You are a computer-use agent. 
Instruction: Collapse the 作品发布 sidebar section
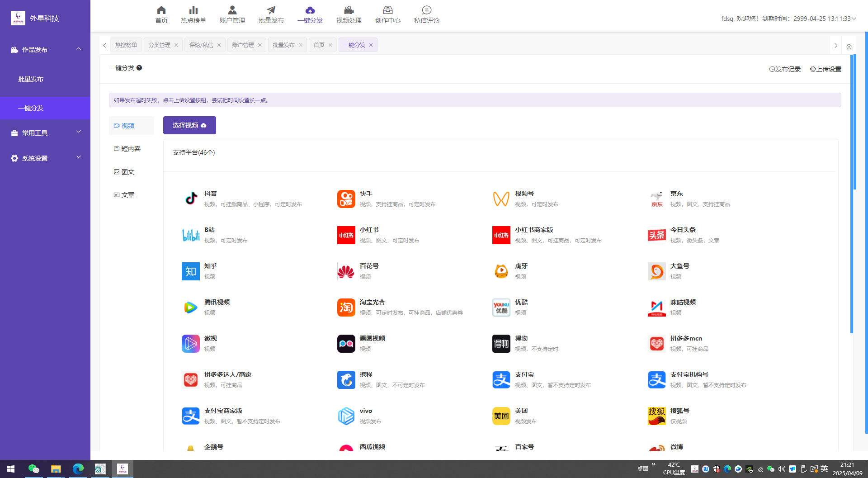tap(79, 49)
